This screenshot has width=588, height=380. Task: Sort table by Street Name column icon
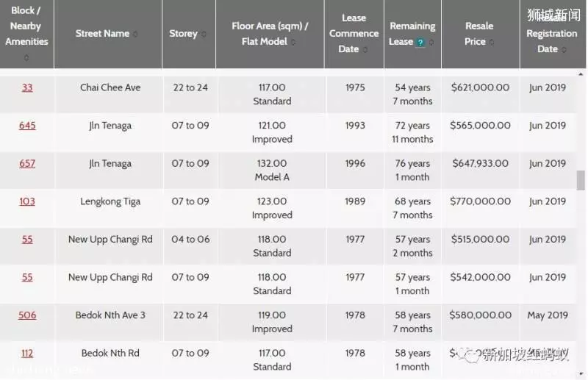135,34
